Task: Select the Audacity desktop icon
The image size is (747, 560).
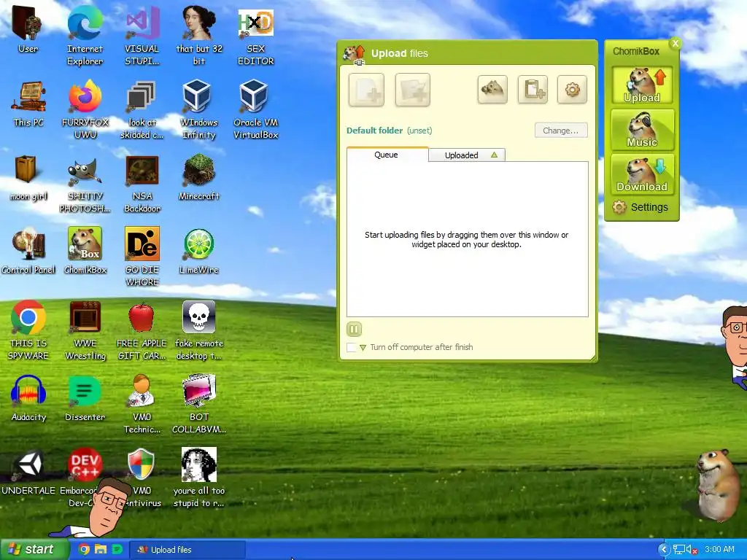Action: [28, 398]
